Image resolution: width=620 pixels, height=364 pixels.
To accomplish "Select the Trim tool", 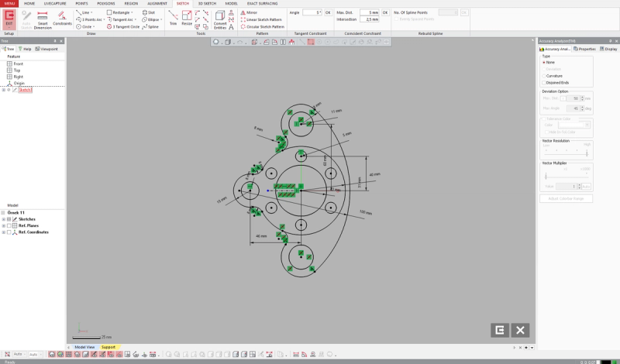I will click(173, 18).
